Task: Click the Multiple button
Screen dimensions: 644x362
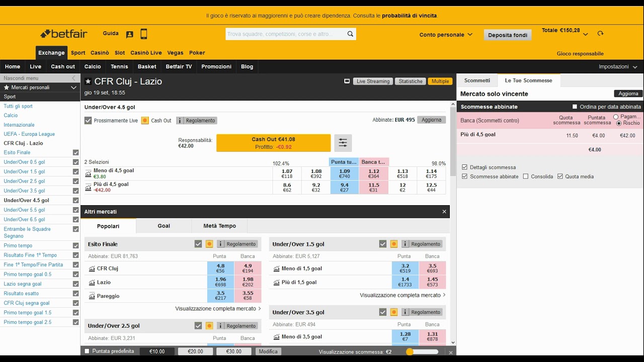Action: tap(440, 81)
